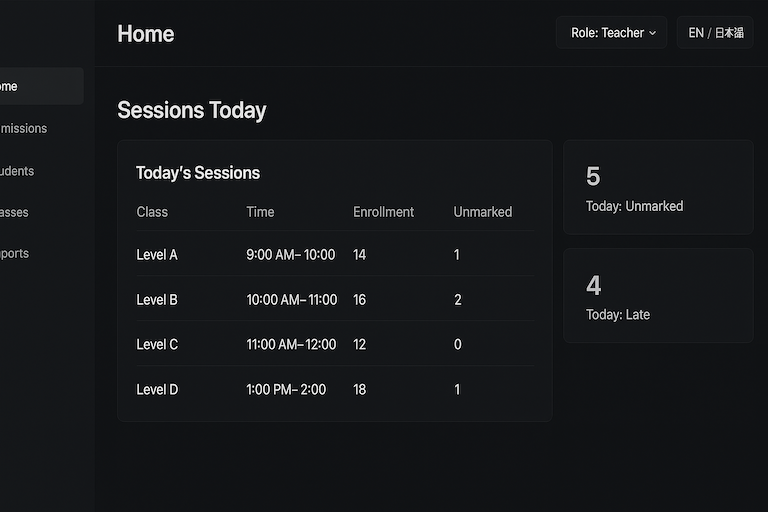Click the Level A session row
Screen dimensions: 768x512
334,255
